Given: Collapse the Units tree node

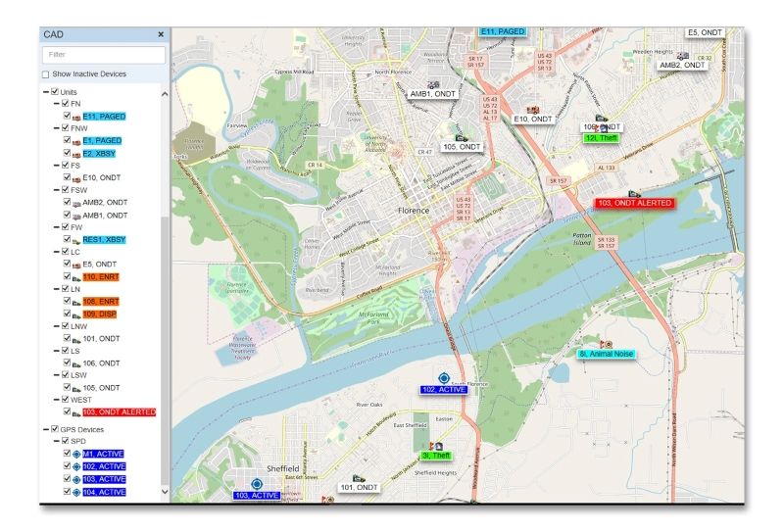Looking at the screenshot, I should pyautogui.click(x=45, y=92).
